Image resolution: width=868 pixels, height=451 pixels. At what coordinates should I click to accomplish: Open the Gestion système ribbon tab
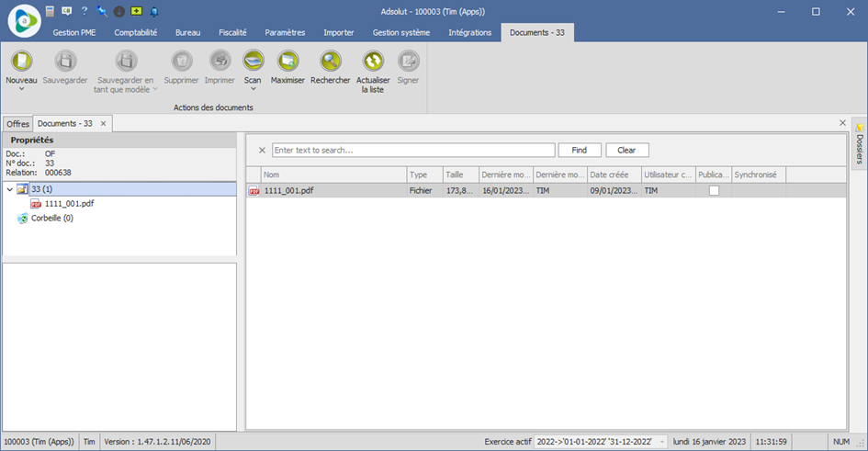tap(401, 33)
